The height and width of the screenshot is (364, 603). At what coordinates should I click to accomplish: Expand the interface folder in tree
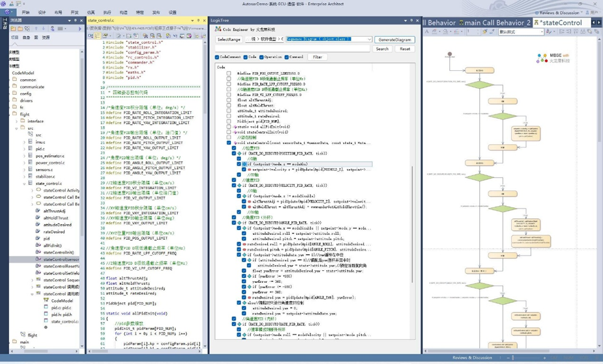[x=17, y=121]
